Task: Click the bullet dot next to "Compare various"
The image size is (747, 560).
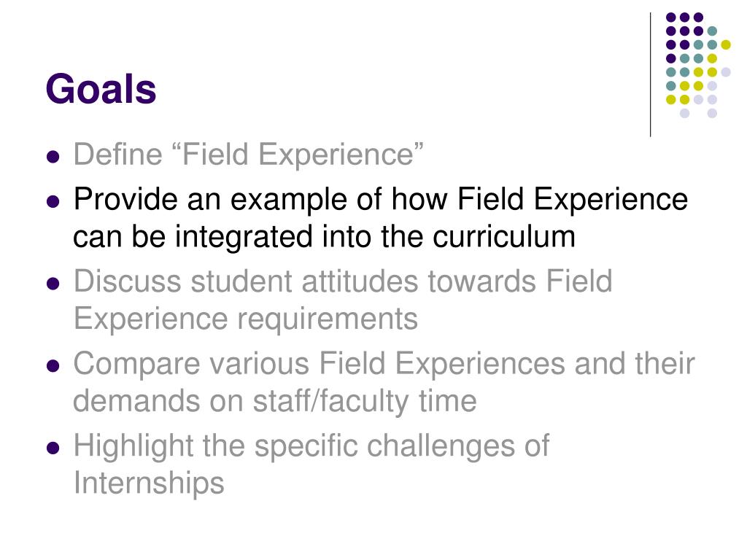Action: click(53, 366)
